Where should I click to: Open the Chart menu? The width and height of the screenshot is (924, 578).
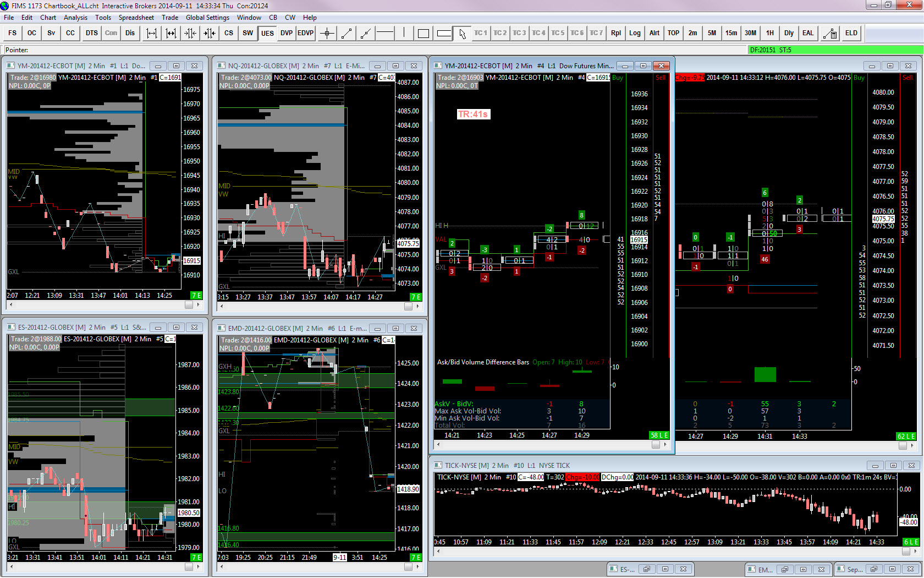pos(48,17)
